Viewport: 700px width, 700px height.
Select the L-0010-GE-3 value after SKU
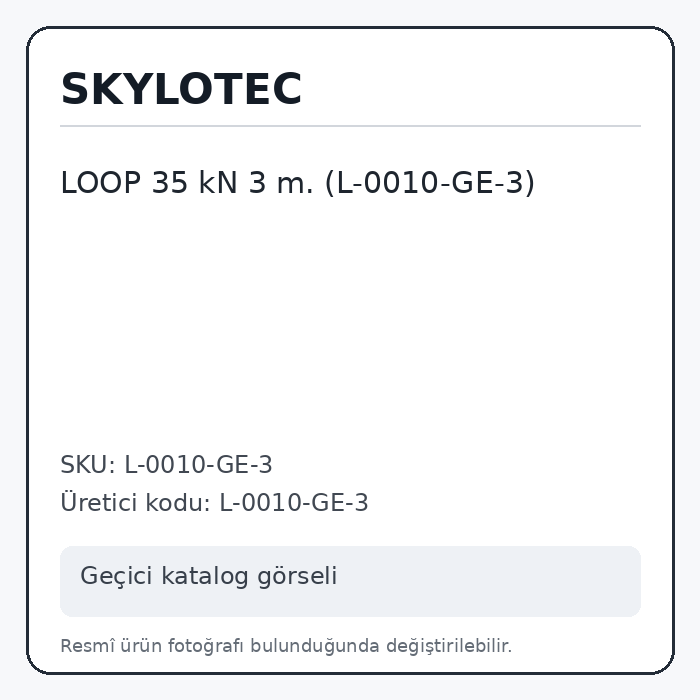198,465
